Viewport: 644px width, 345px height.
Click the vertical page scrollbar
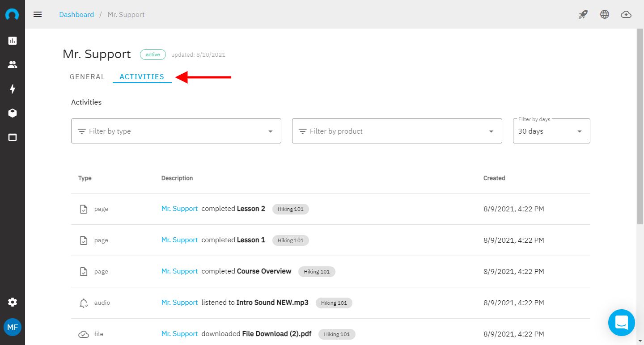point(640,127)
